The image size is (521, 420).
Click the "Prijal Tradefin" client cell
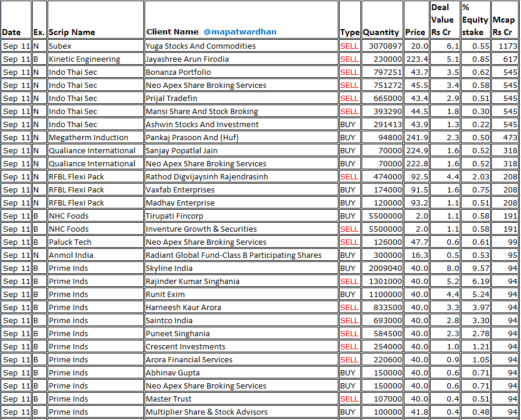click(241, 98)
